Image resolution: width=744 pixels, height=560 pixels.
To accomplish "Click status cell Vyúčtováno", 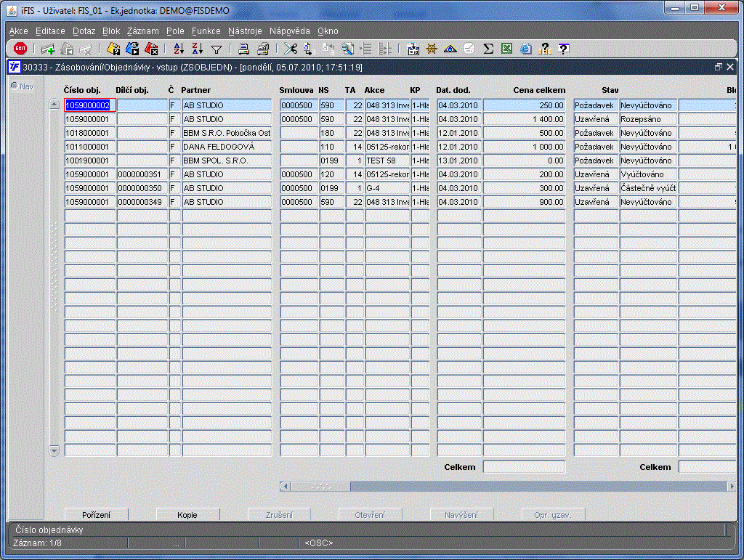I will click(x=648, y=174).
